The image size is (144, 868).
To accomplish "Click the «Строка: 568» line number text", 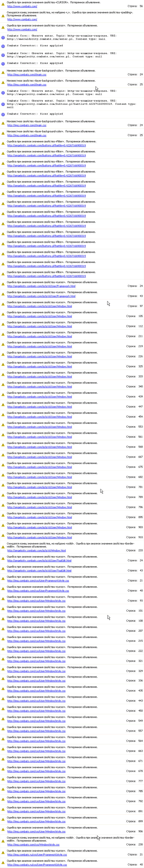I will [x=134, y=447].
